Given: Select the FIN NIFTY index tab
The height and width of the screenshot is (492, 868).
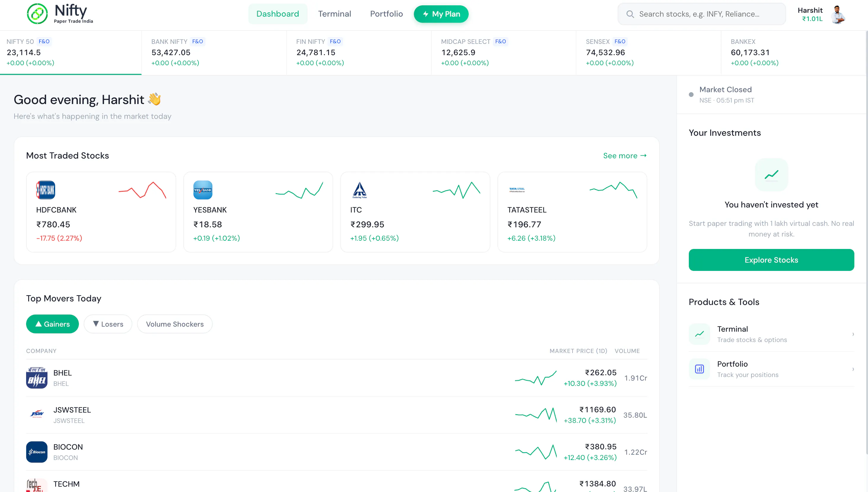Looking at the screenshot, I should tap(359, 52).
